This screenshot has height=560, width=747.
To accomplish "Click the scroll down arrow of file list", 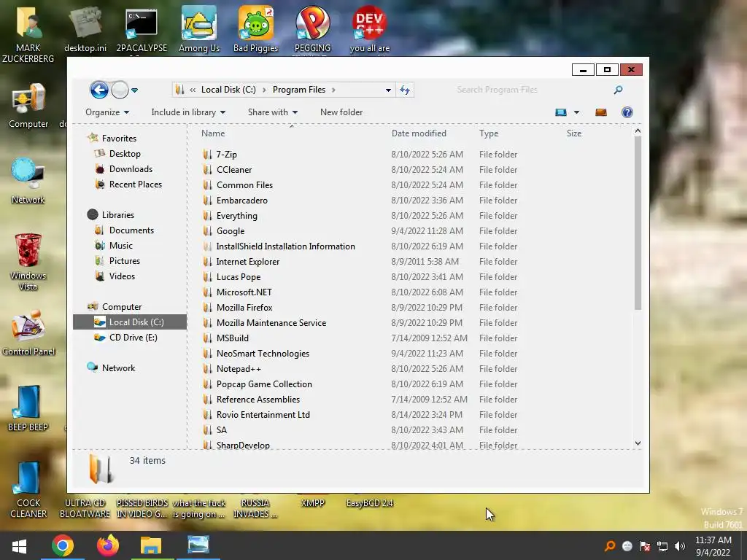I will 638,443.
